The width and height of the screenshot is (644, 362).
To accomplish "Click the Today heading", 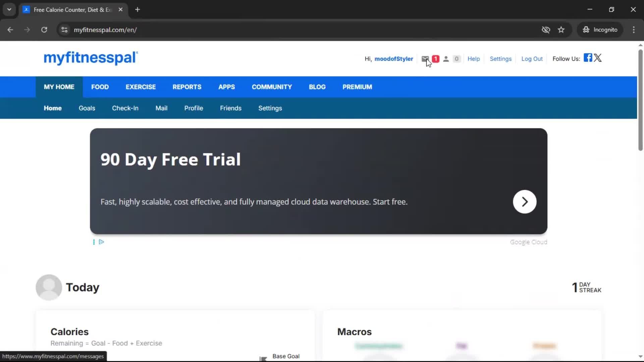I will [x=83, y=287].
